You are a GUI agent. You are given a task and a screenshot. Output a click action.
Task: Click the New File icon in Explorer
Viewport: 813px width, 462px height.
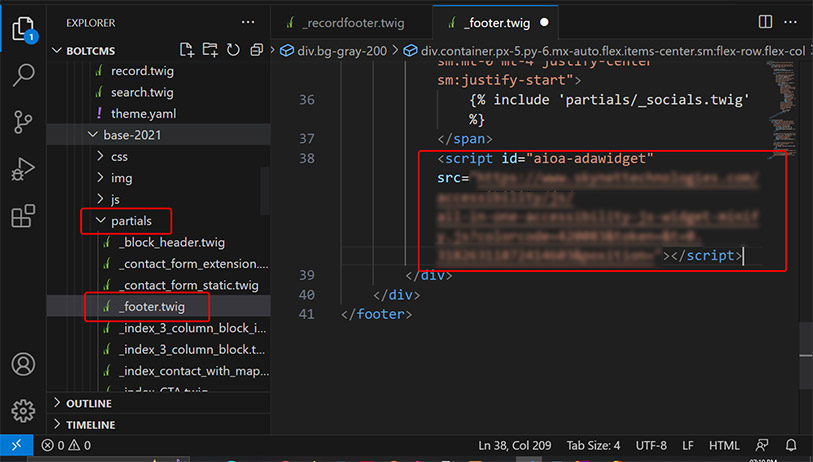click(187, 50)
